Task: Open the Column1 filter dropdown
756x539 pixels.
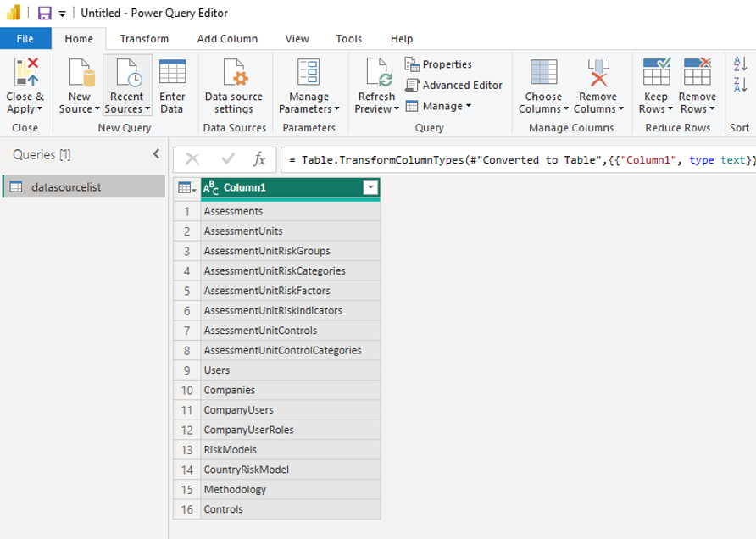Action: [x=370, y=187]
